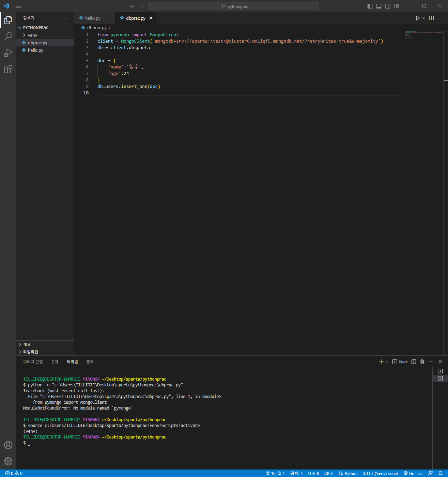
Task: Click line number 5 in gutter
Action: point(87,61)
